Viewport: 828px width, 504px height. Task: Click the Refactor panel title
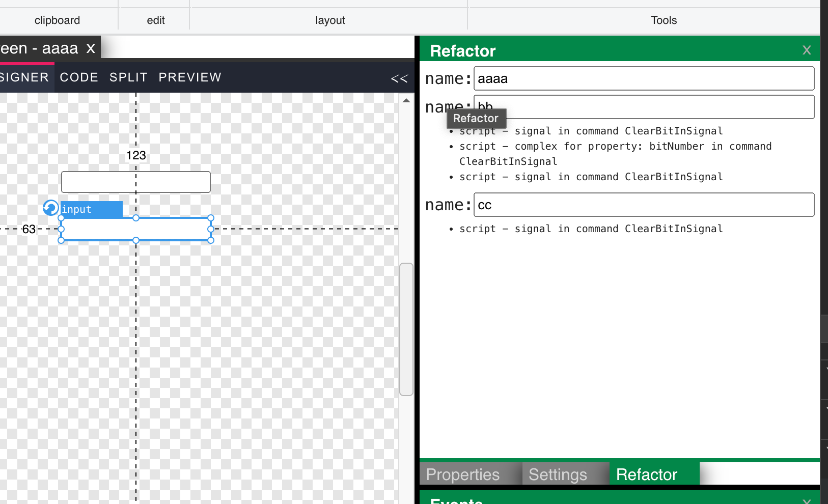(462, 51)
